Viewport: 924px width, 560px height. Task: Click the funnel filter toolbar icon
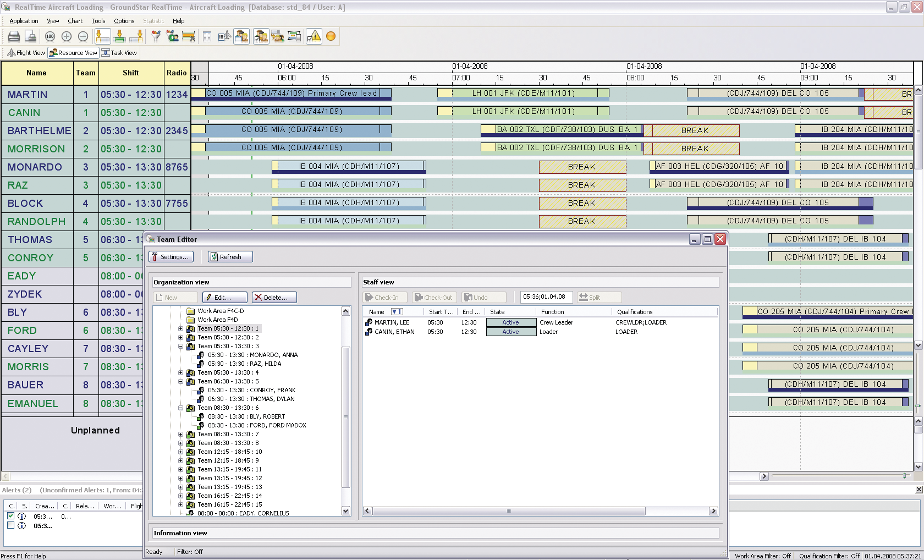pyautogui.click(x=156, y=36)
